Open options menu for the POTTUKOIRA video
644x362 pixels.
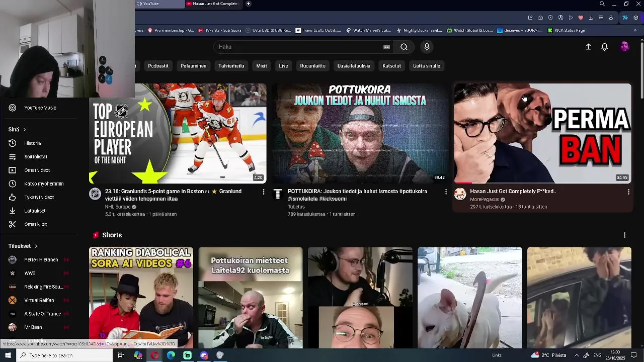coord(446,192)
